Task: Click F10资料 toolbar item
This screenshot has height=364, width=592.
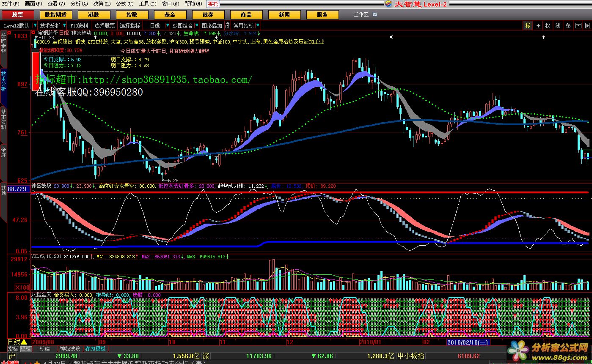Action: click(80, 26)
